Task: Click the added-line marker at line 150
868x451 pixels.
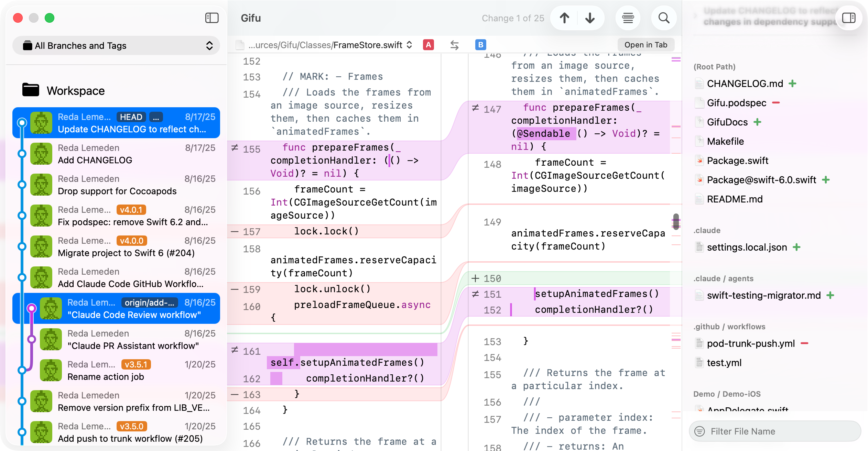Action: pyautogui.click(x=475, y=278)
